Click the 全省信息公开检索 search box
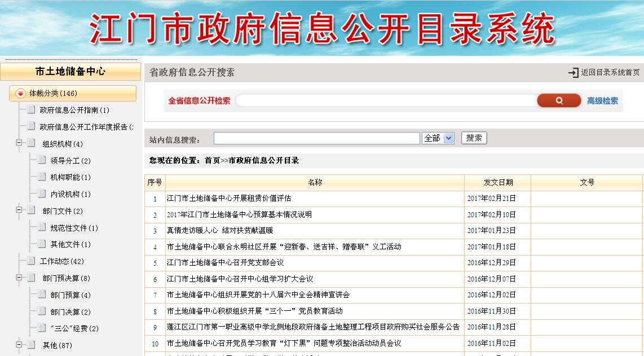The width and height of the screenshot is (644, 356). pyautogui.click(x=386, y=100)
